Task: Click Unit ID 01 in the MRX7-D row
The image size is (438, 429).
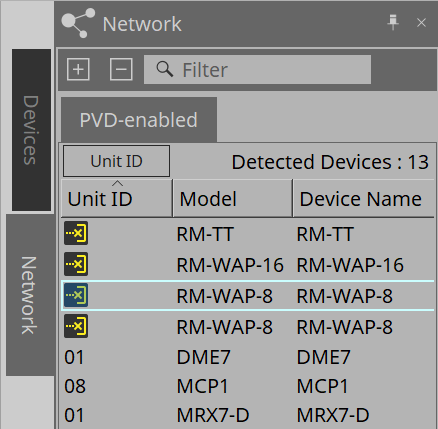Action: (x=74, y=415)
